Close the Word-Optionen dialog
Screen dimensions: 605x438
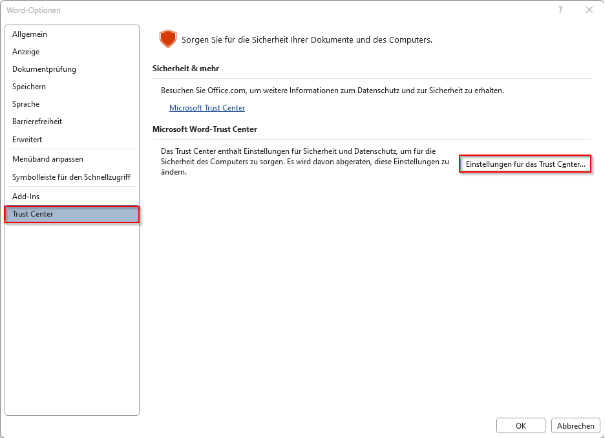click(x=589, y=10)
